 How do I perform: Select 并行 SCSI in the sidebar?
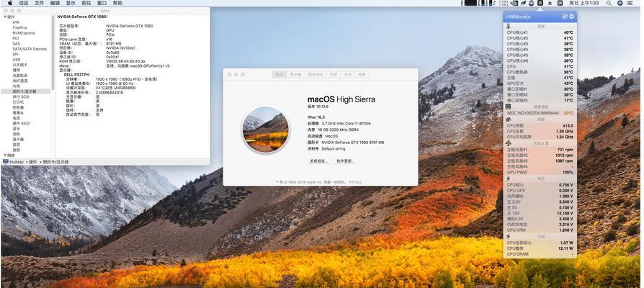tap(21, 96)
